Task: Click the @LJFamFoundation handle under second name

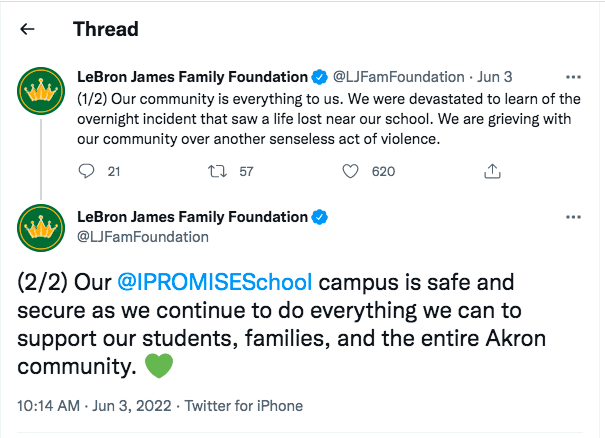Action: 143,237
